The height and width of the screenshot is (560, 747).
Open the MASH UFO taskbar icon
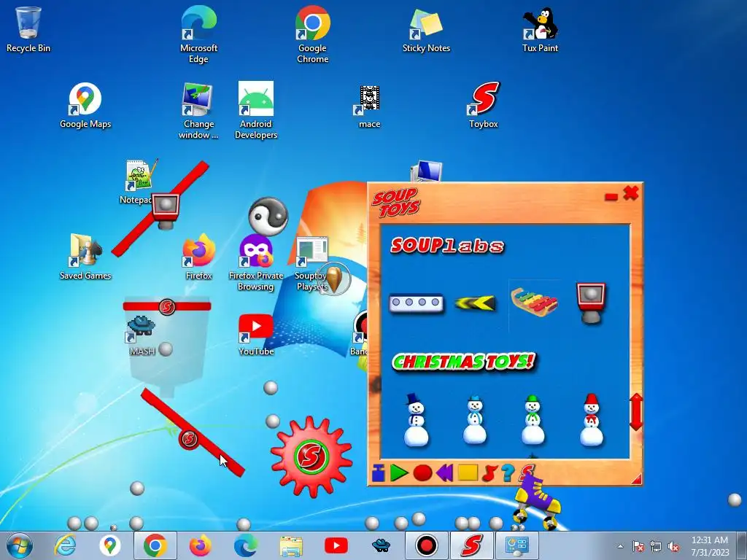[x=381, y=545]
